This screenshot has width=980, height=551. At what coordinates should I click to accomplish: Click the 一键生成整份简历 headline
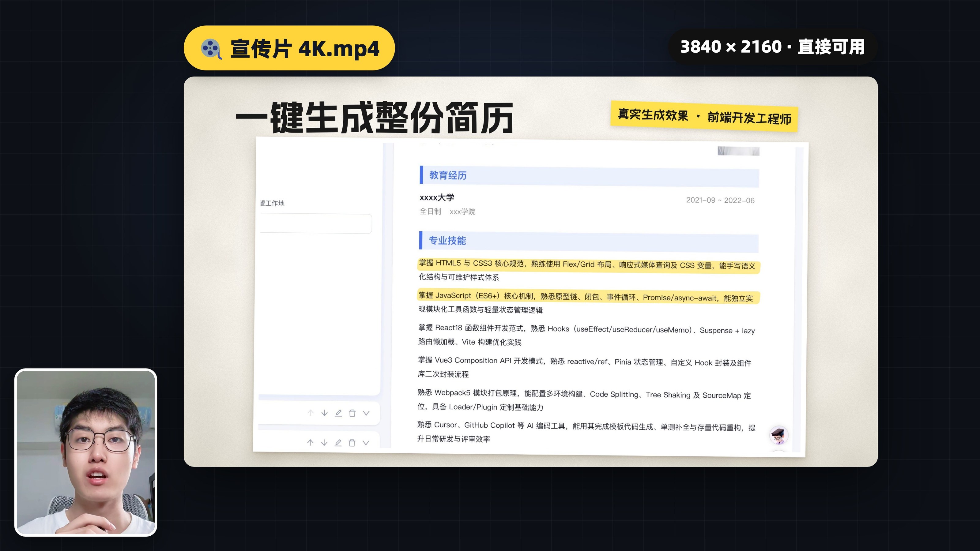[x=374, y=118]
